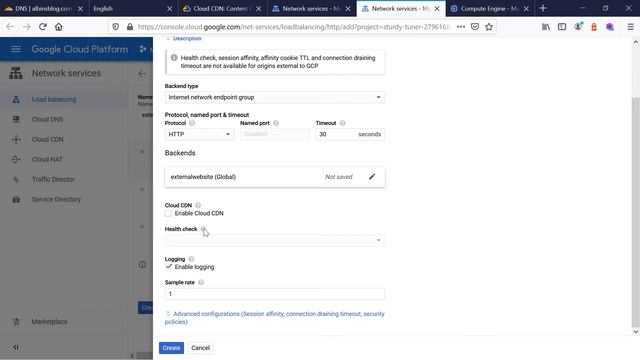This screenshot has width=640, height=360.
Task: Click the back arrow next to Network services
Action: [x=142, y=74]
